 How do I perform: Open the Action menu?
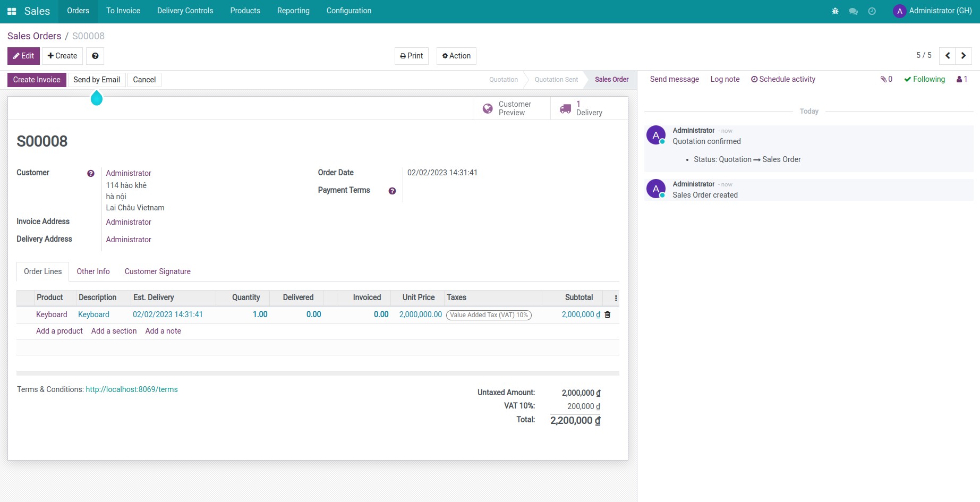click(456, 56)
